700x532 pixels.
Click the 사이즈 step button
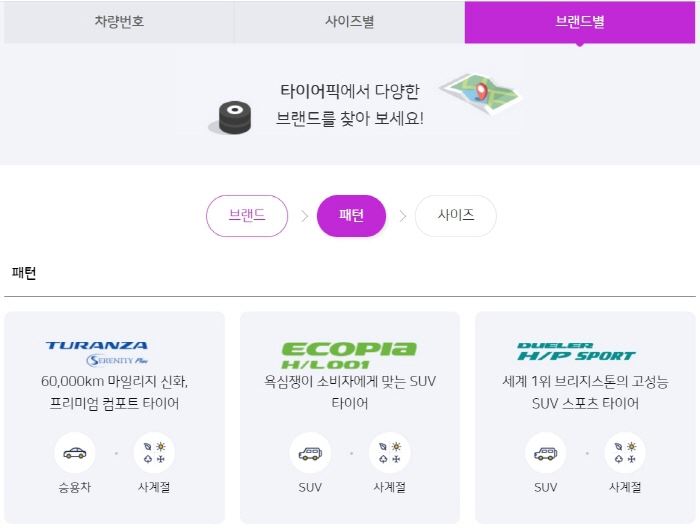coord(456,216)
